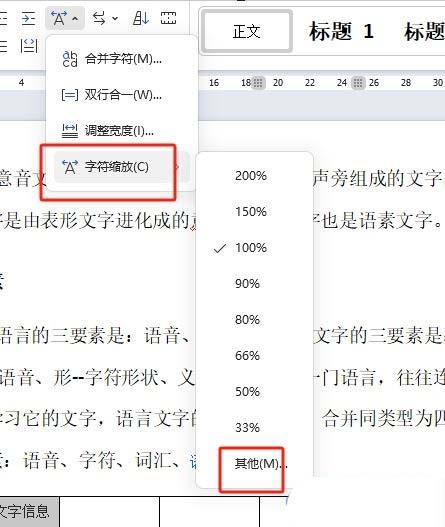Collapse the Chinese layout dropdown caret
This screenshot has width=445, height=527.
tap(75, 18)
